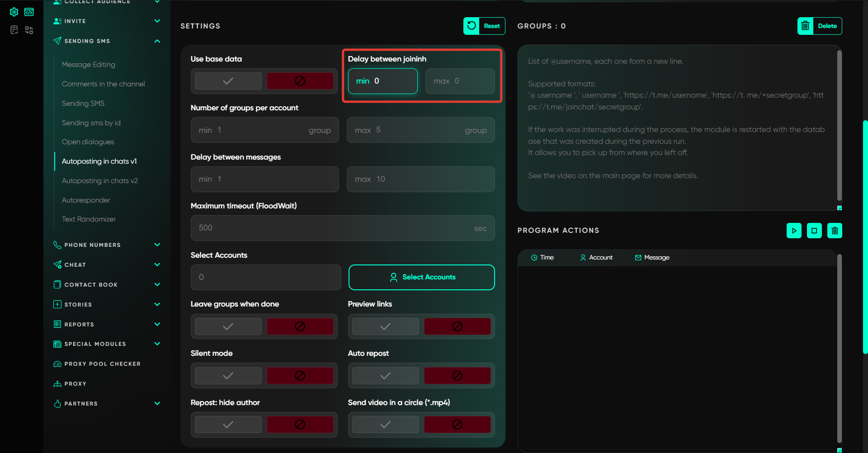The height and width of the screenshot is (453, 868).
Task: Expand the Phone Numbers section
Action: [157, 245]
